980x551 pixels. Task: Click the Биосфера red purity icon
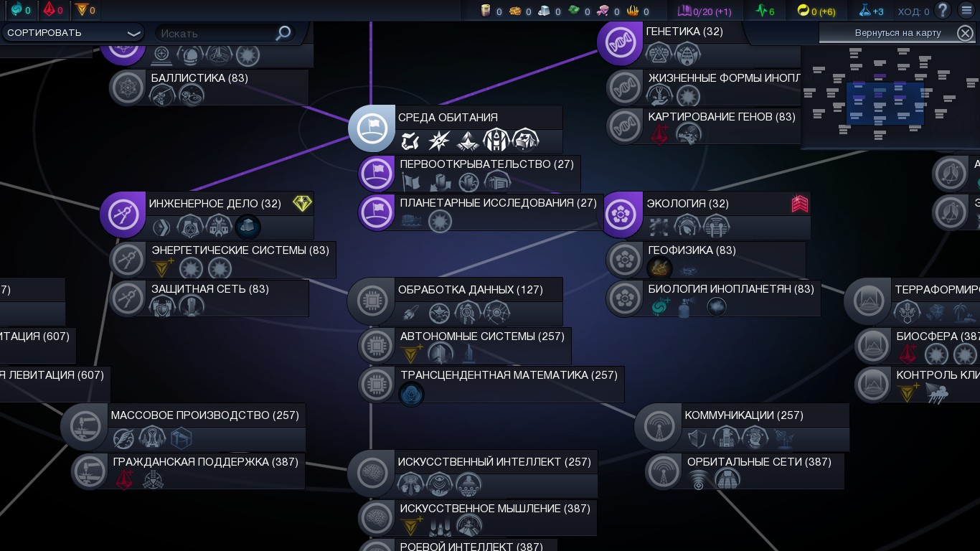pos(908,354)
